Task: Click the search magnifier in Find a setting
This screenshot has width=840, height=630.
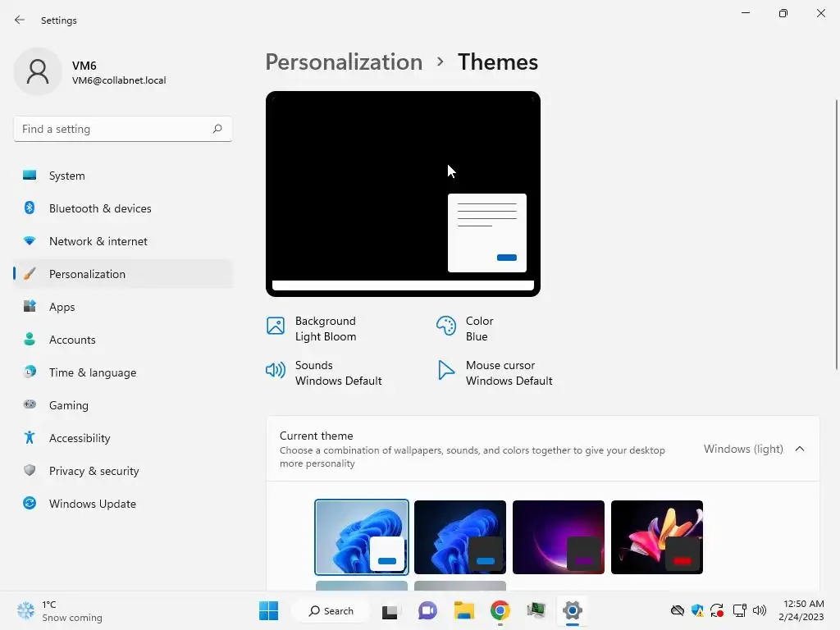Action: point(217,129)
